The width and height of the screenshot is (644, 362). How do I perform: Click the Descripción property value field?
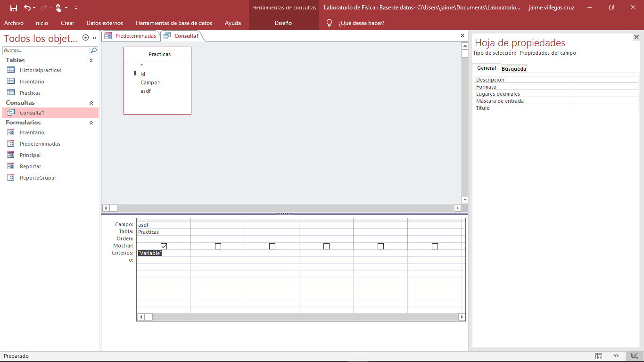pyautogui.click(x=606, y=80)
